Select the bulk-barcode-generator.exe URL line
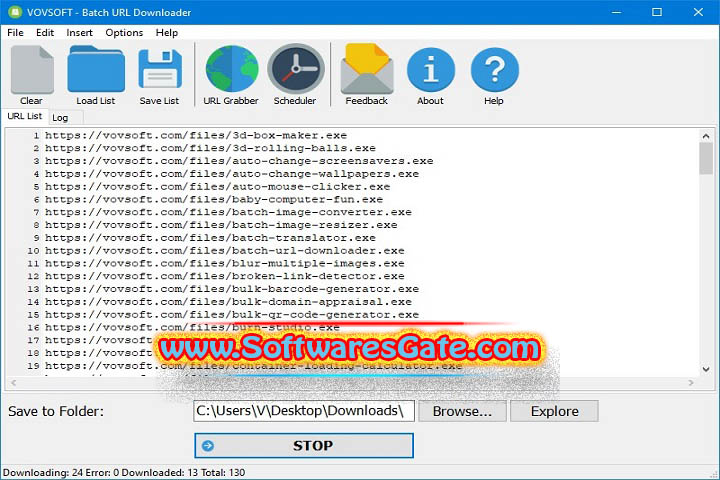720x480 pixels. (232, 289)
